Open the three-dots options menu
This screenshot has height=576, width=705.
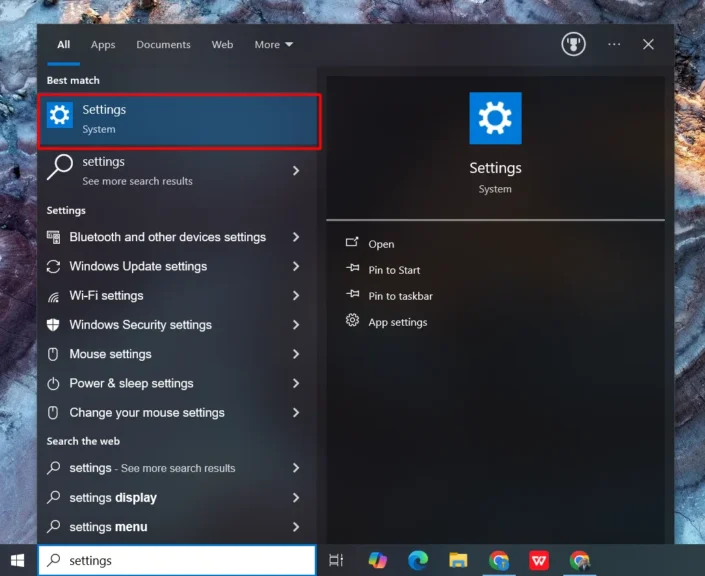(x=614, y=44)
